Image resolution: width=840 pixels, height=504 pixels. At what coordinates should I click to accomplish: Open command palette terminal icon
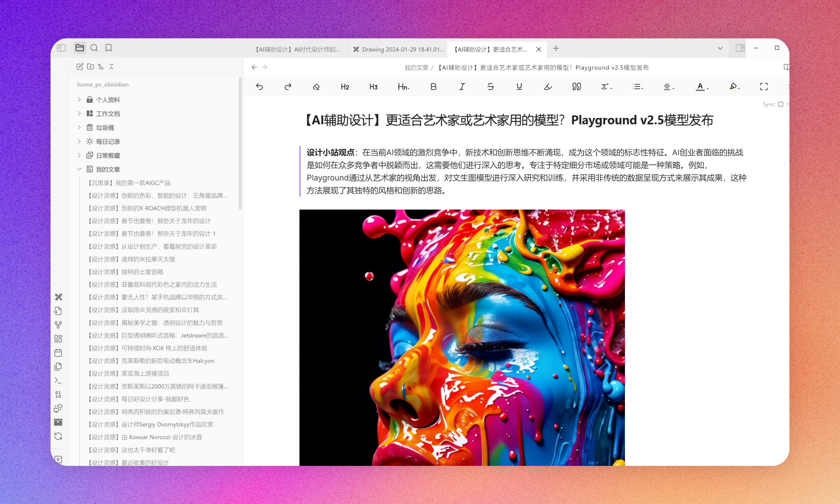tap(58, 380)
